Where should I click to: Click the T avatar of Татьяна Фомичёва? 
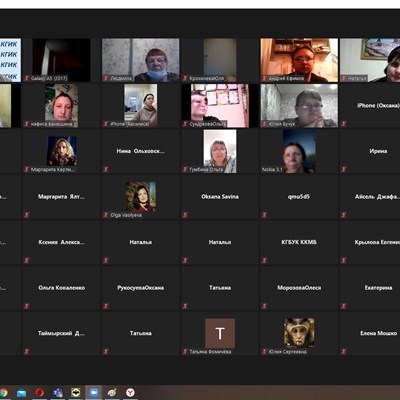coord(220,333)
